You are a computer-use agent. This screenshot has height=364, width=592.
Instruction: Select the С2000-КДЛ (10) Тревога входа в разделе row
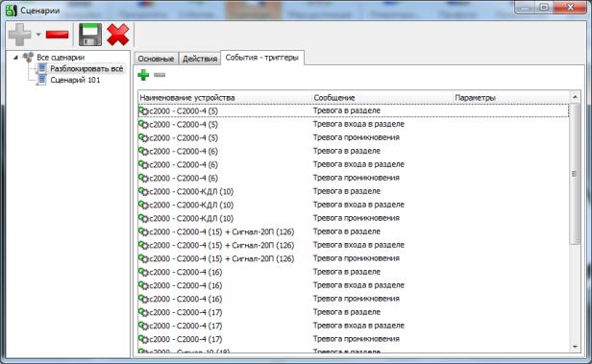[354, 205]
